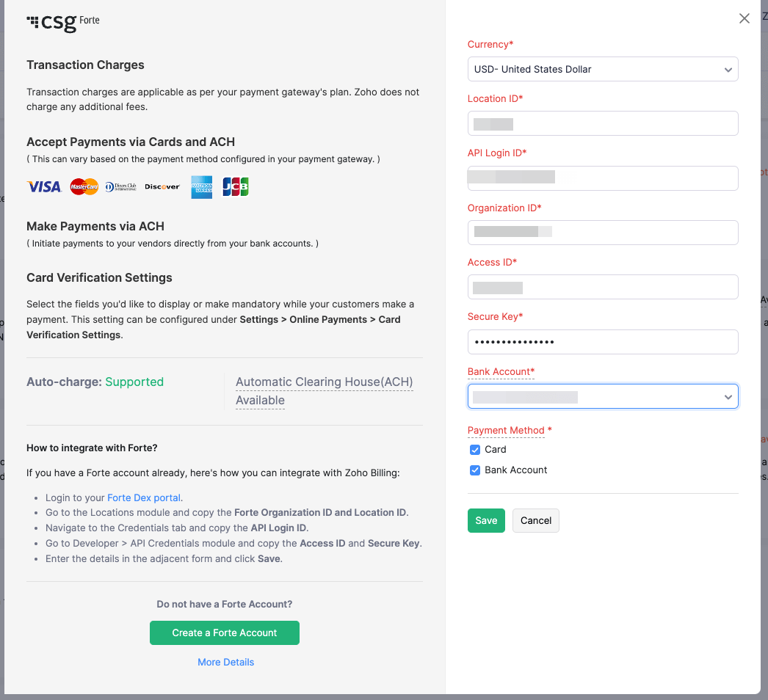Viewport: 768px width, 700px height.
Task: Open the Forte Dex portal link
Action: [x=145, y=497]
